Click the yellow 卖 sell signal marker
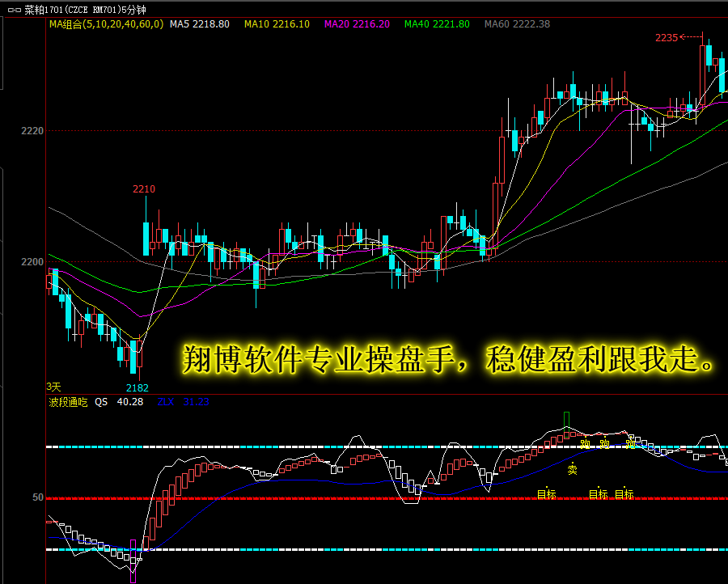728x584 pixels. click(x=573, y=469)
